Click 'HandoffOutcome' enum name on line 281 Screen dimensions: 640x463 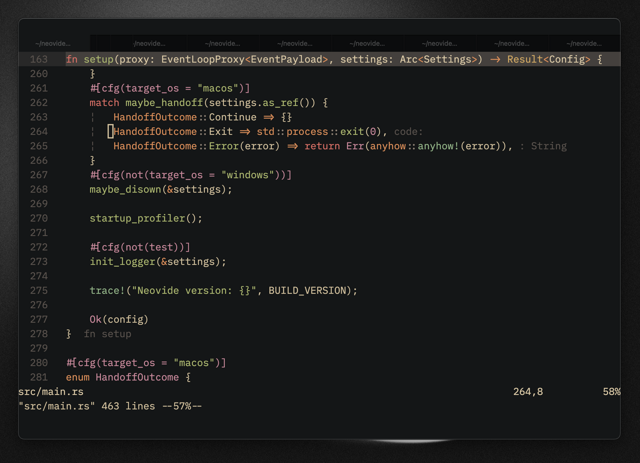[137, 377]
